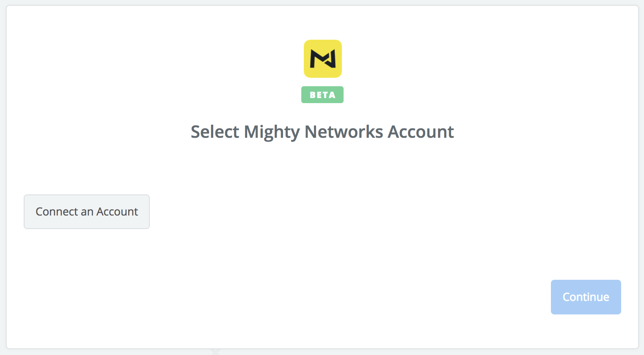Click the small notch at panel bottom
Image resolution: width=644 pixels, height=355 pixels.
tap(215, 351)
